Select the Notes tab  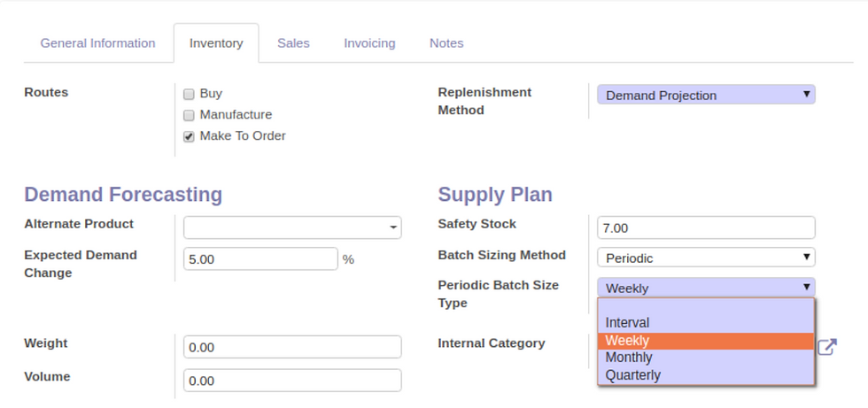click(x=446, y=43)
